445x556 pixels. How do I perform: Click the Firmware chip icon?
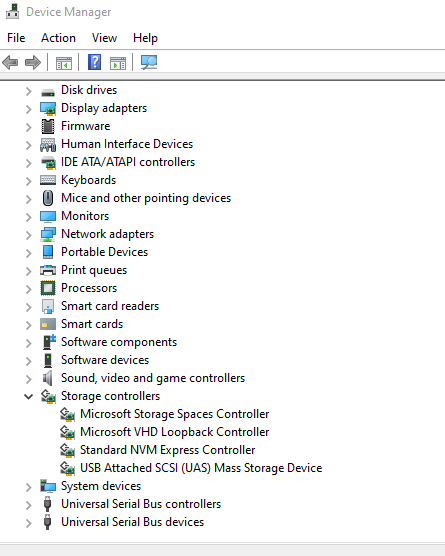click(x=48, y=127)
